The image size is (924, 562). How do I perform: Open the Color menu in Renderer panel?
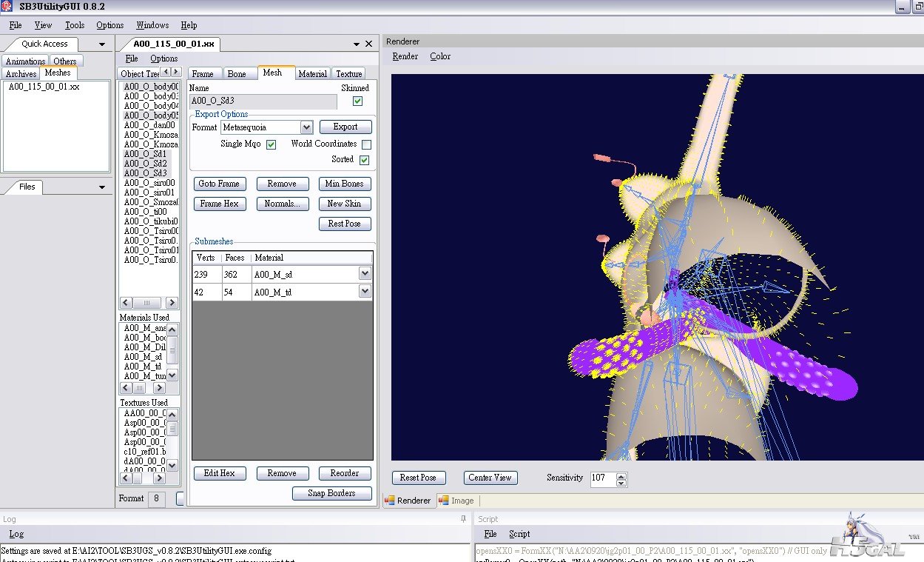pyautogui.click(x=440, y=56)
